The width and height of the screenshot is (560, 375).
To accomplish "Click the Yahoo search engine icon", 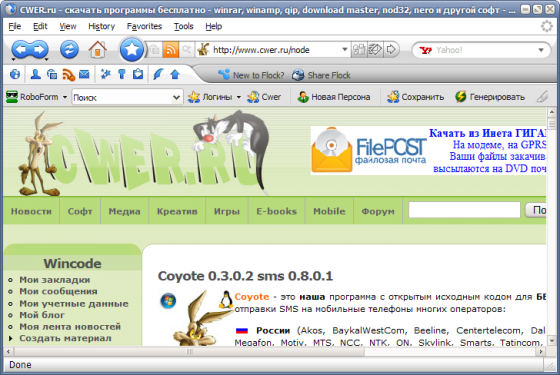I will (425, 50).
